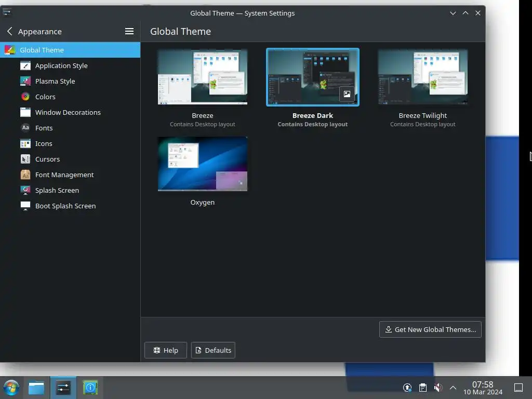Open the info center taskbar icon

pos(90,388)
